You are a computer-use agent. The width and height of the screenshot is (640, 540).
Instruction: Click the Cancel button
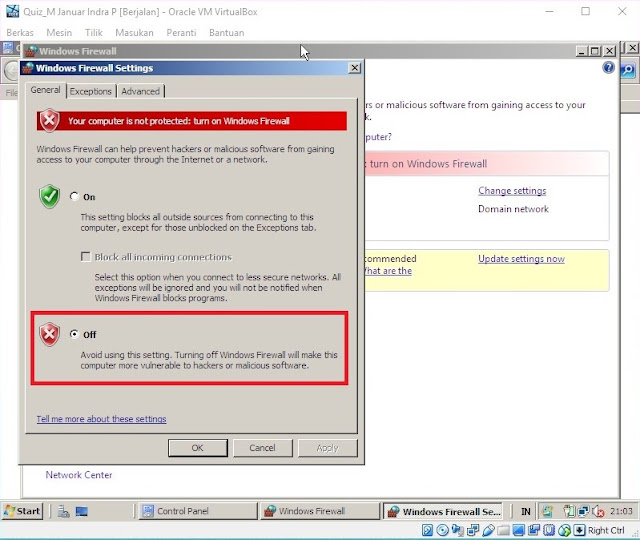coord(262,448)
